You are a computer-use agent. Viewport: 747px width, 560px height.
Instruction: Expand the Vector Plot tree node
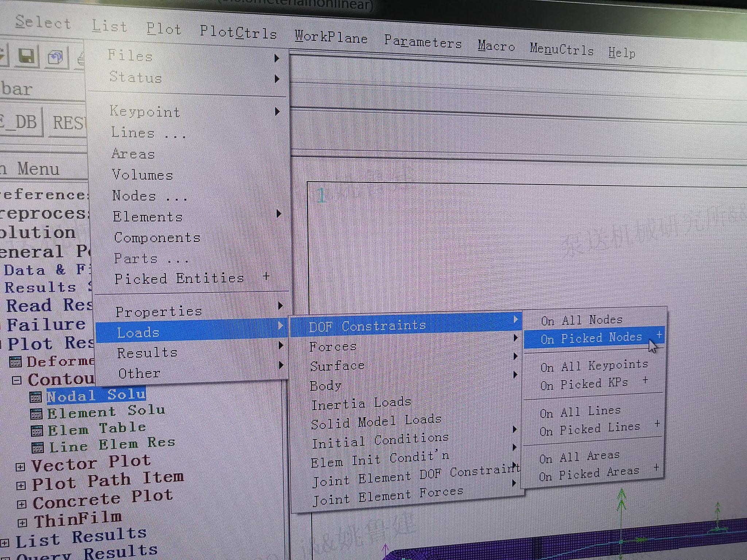[x=20, y=467]
